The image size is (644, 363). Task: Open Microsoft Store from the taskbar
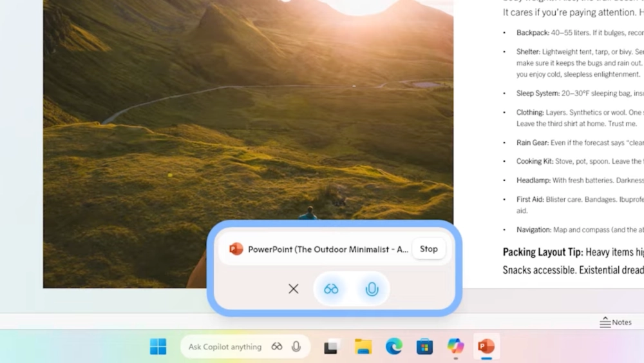coord(424,347)
